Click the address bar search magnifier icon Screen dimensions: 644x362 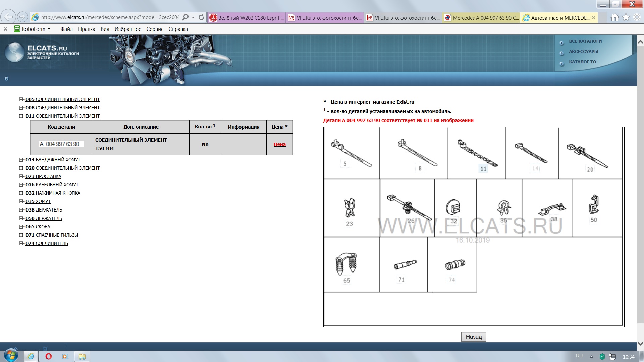pyautogui.click(x=185, y=17)
